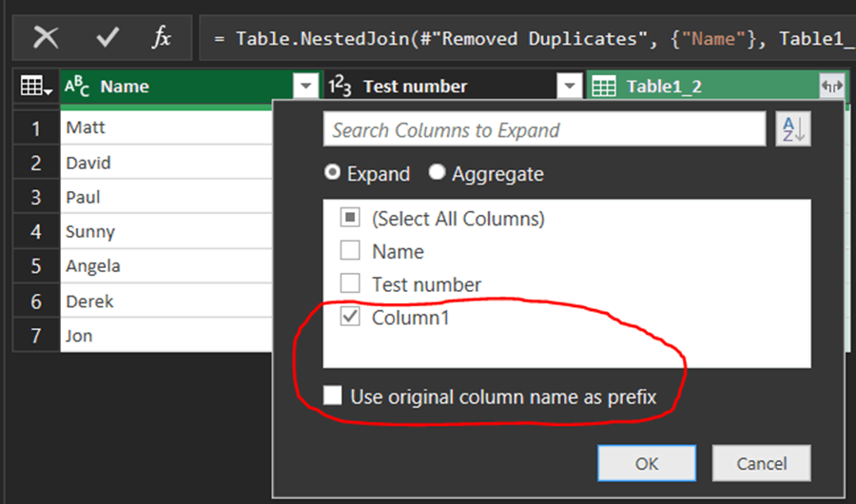Check the Test number column checkbox
Image resolution: width=856 pixels, height=504 pixels.
[350, 283]
